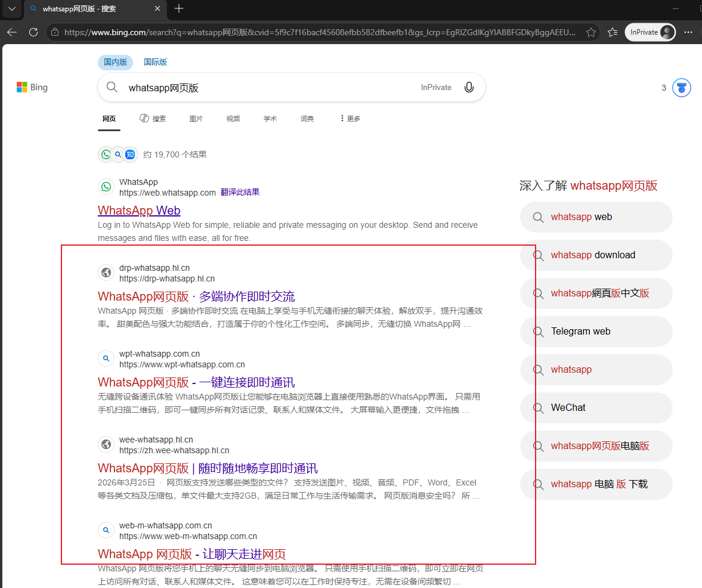This screenshot has width=702, height=588.
Task: Search related query whatsapp网页版电脑版
Action: coord(596,446)
